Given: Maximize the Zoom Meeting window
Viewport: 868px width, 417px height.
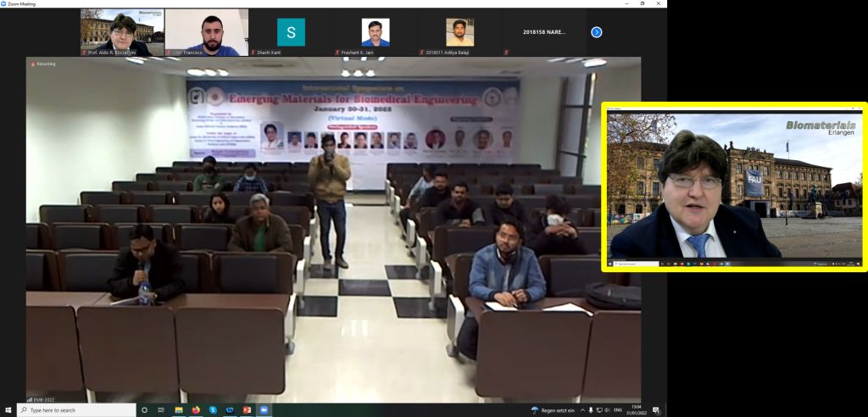Looking at the screenshot, I should pyautogui.click(x=643, y=3).
